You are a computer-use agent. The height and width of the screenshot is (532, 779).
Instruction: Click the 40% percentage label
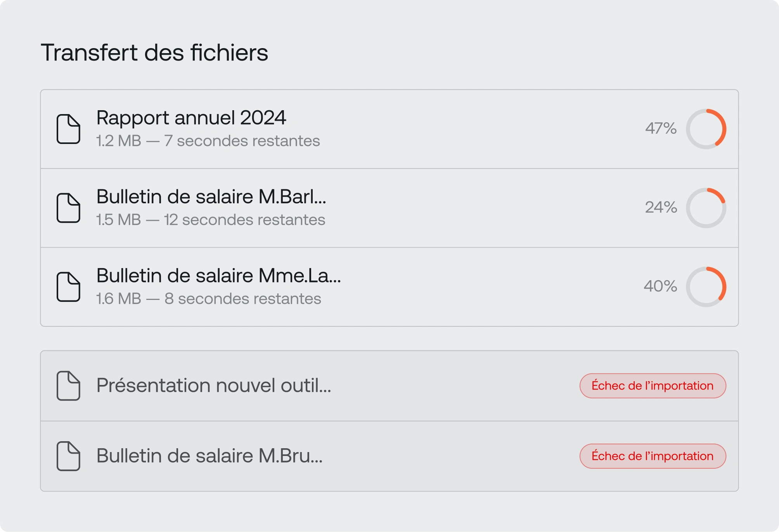point(660,286)
